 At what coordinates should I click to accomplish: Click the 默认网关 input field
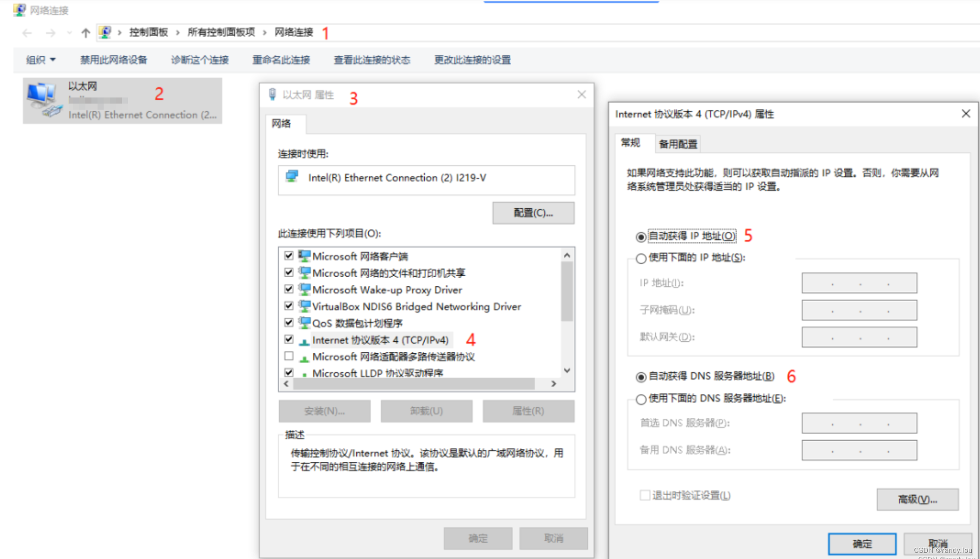(x=860, y=337)
